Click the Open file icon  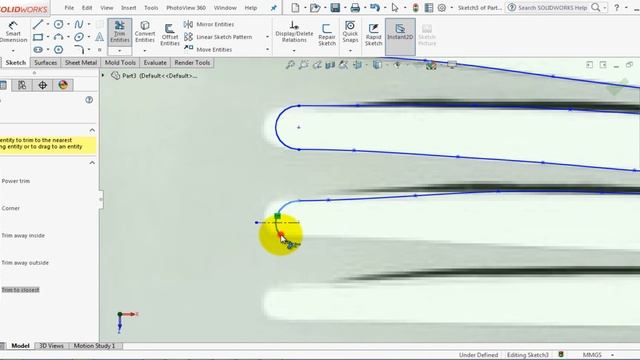coord(315,7)
